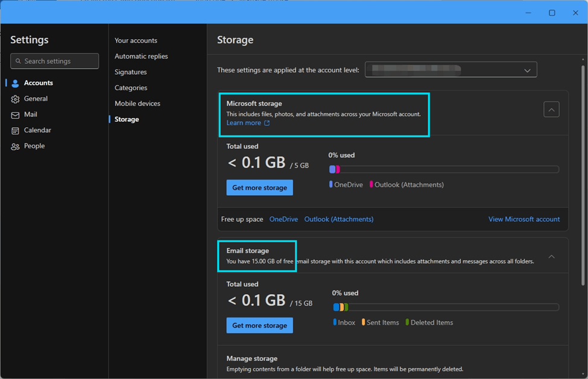
Task: Select Accounts in Settings sidebar
Action: click(x=38, y=83)
